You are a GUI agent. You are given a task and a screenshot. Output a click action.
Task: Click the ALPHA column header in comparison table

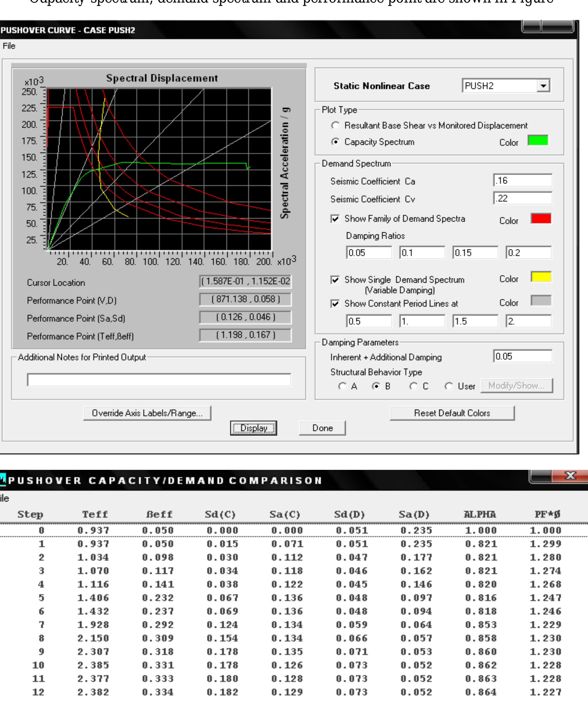(480, 515)
